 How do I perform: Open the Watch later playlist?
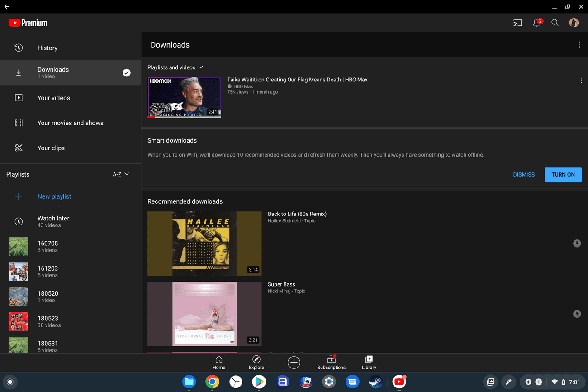(53, 221)
